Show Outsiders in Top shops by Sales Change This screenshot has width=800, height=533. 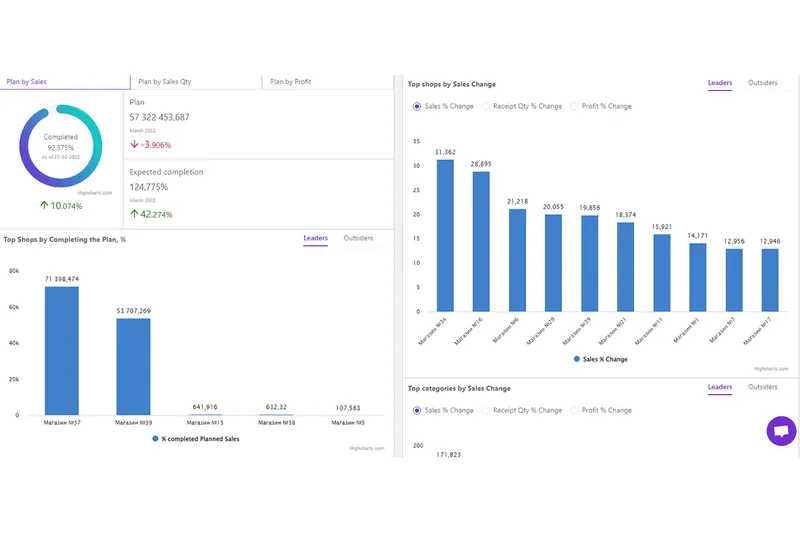762,83
